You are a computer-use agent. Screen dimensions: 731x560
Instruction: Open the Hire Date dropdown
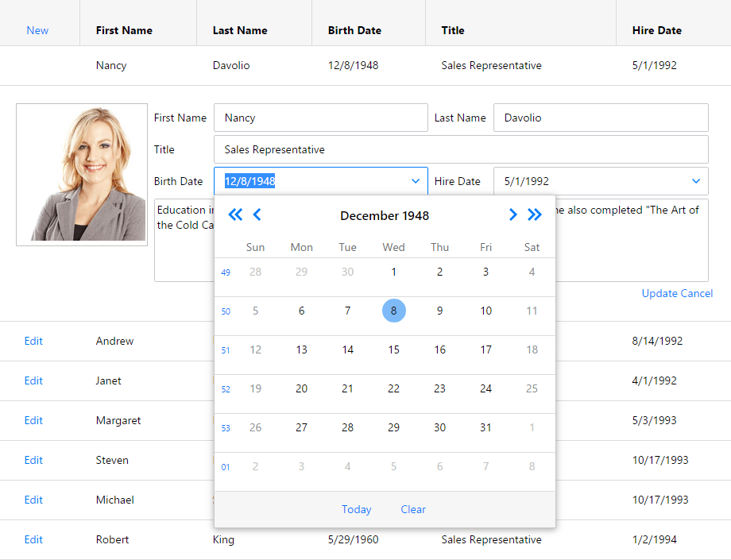click(696, 181)
